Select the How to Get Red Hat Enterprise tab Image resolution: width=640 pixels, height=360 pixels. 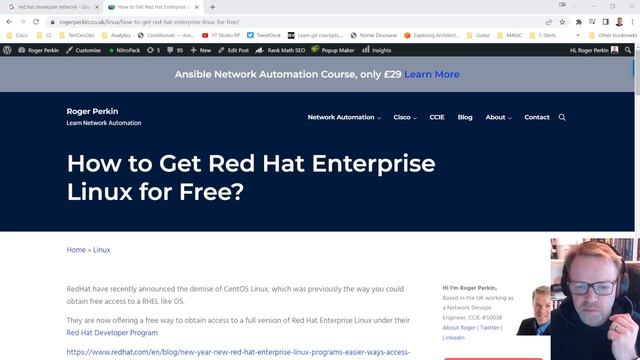coord(153,7)
